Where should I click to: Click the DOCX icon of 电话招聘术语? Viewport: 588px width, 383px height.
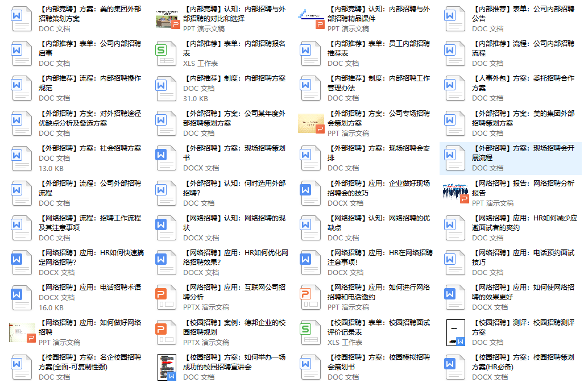point(22,298)
